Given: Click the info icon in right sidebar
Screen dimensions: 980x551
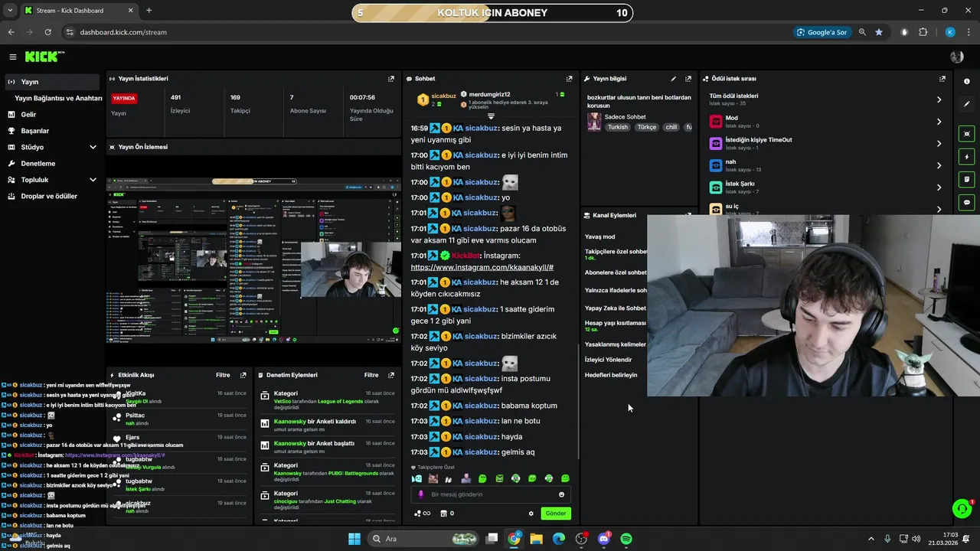Looking at the screenshot, I should (967, 81).
